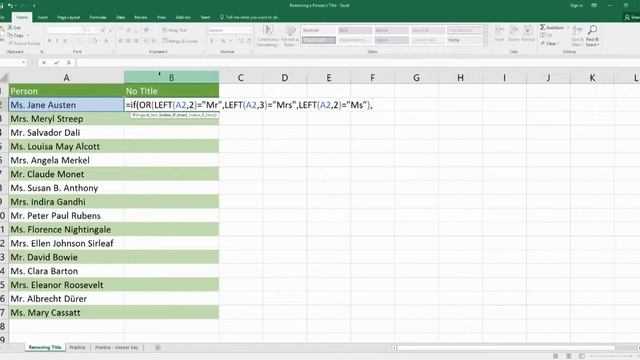
Task: Click Format Painter in Clipboard group
Action: pyautogui.click(x=24, y=43)
